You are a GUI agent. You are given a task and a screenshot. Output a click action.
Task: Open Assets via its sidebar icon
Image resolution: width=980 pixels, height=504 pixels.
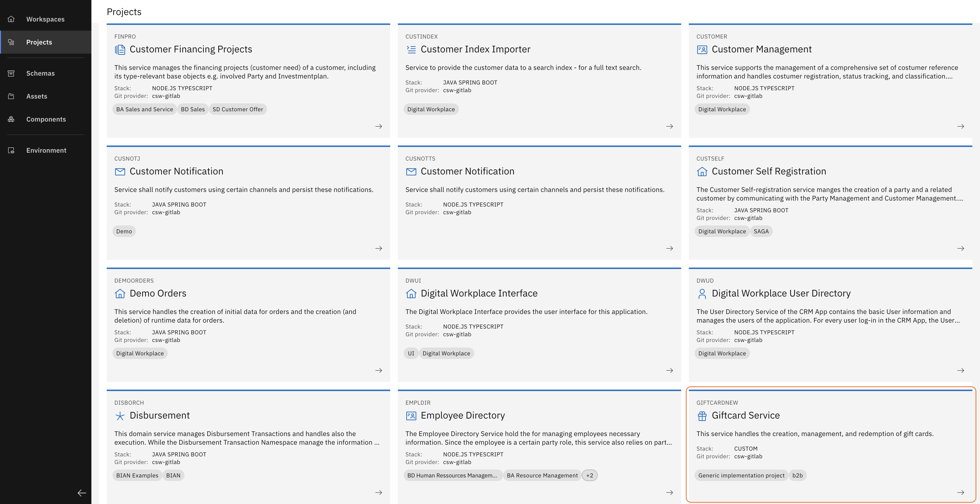click(x=11, y=96)
